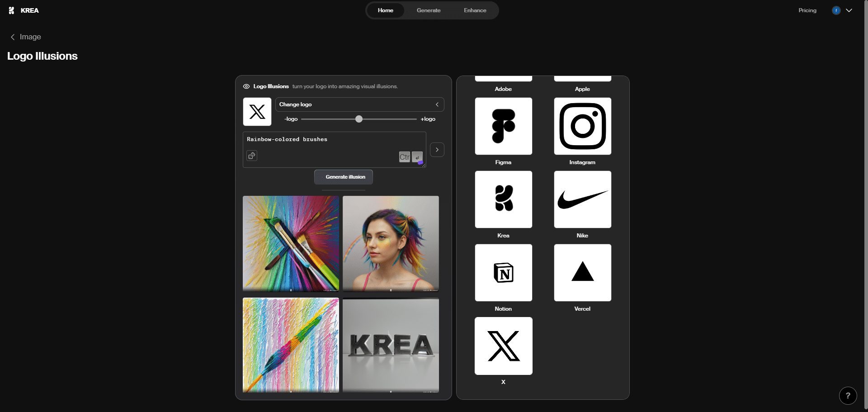Click the next arrow beside prompt box
868x412 pixels.
(x=437, y=150)
